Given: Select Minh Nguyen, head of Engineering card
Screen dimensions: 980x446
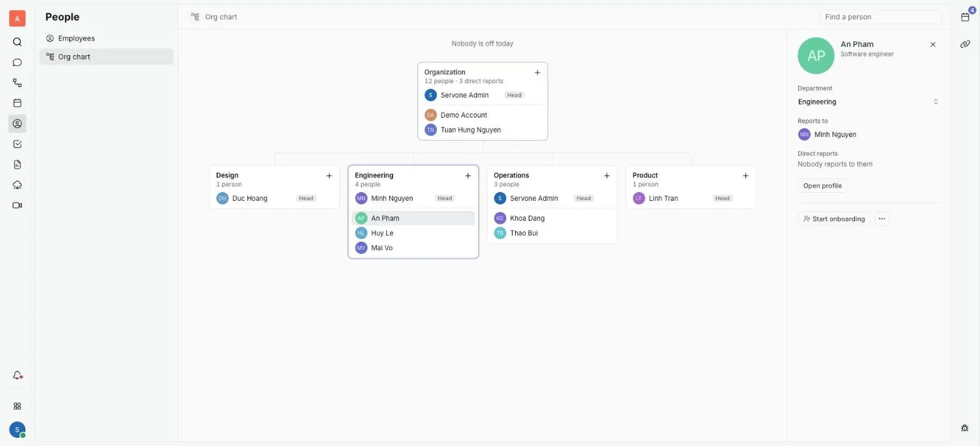Looking at the screenshot, I should pos(413,198).
